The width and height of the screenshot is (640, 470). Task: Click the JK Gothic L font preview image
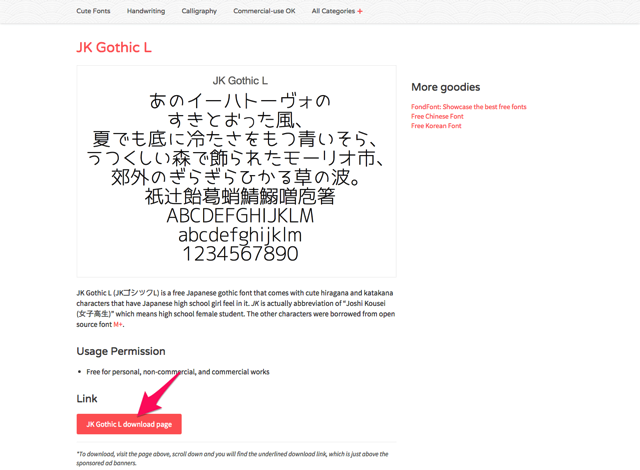(236, 170)
